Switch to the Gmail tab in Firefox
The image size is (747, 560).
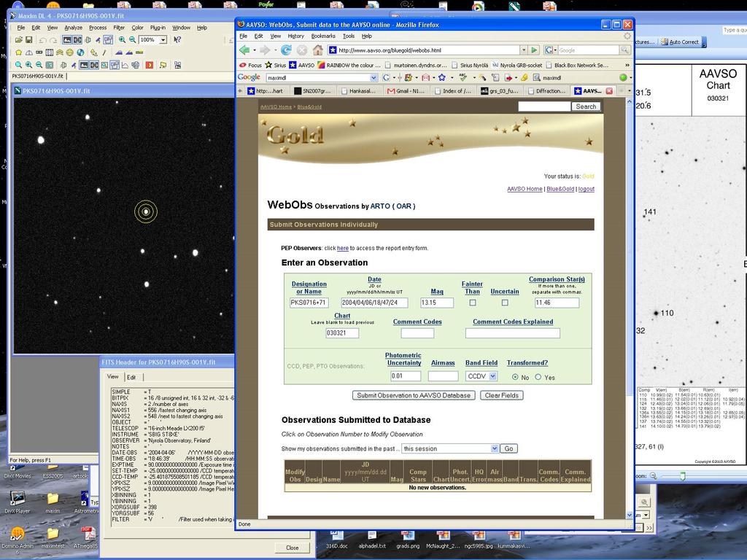[x=406, y=90]
